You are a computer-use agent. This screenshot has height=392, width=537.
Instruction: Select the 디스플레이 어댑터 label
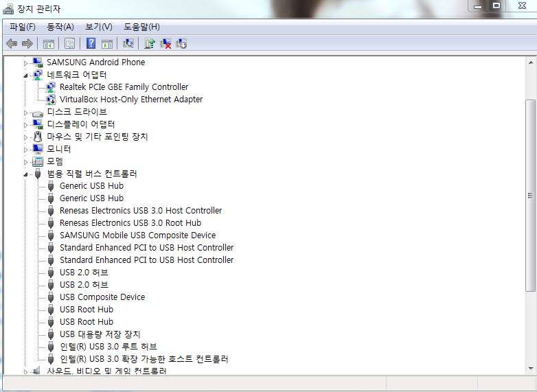click(x=81, y=124)
